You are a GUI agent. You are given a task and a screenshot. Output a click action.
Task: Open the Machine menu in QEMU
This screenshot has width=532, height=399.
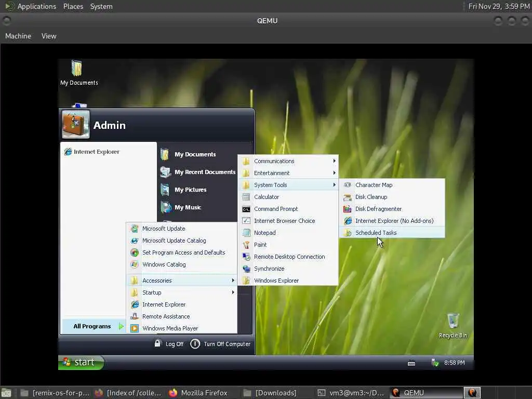coord(18,36)
